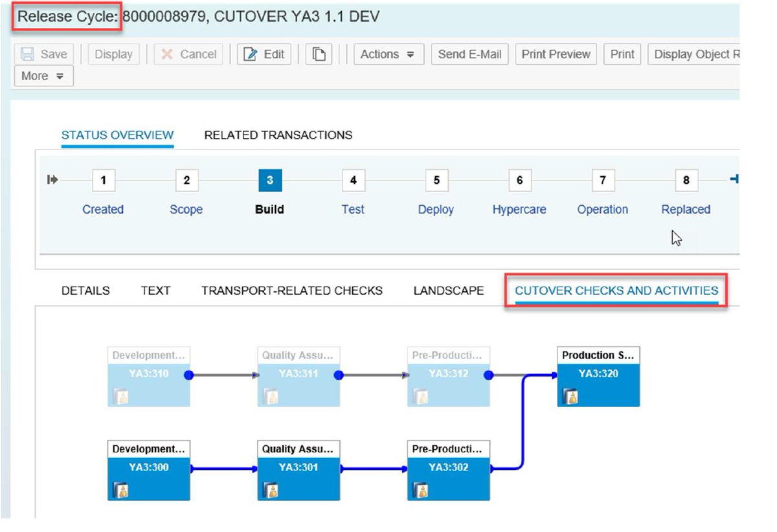The width and height of the screenshot is (777, 532).
Task: Select the YA3:300 Development system node
Action: tap(149, 471)
